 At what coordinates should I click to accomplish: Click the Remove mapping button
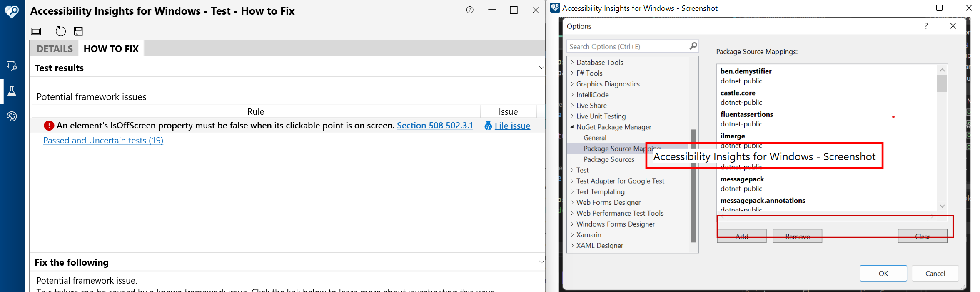click(797, 236)
